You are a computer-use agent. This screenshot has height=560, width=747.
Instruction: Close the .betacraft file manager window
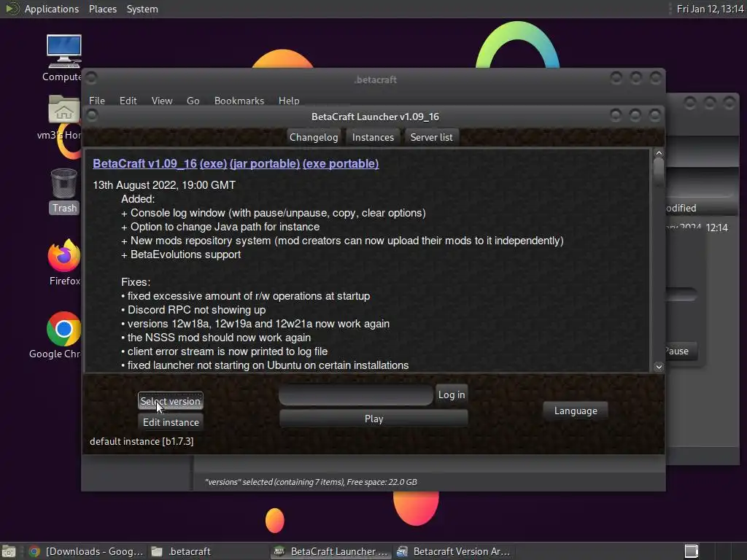(656, 77)
